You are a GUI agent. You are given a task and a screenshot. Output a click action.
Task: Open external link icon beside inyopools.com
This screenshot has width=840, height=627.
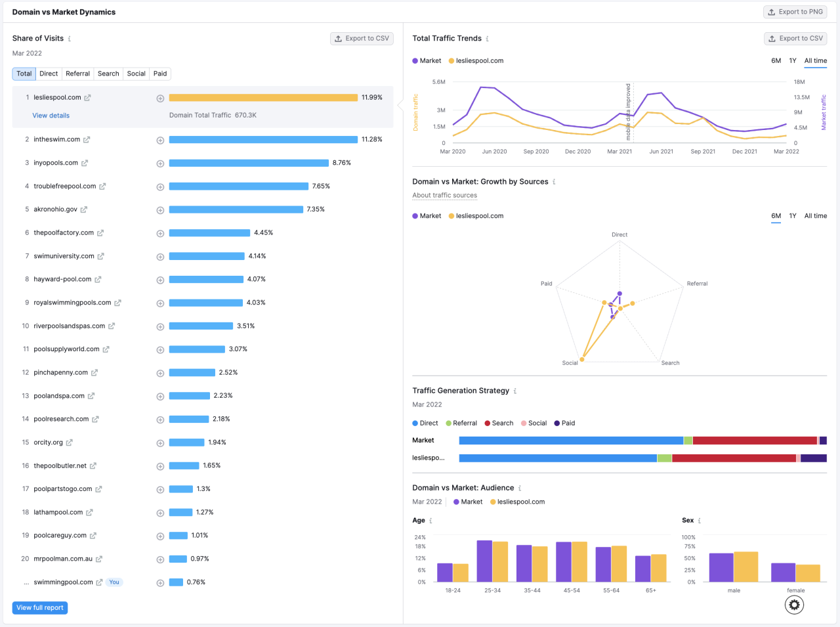[x=84, y=163]
